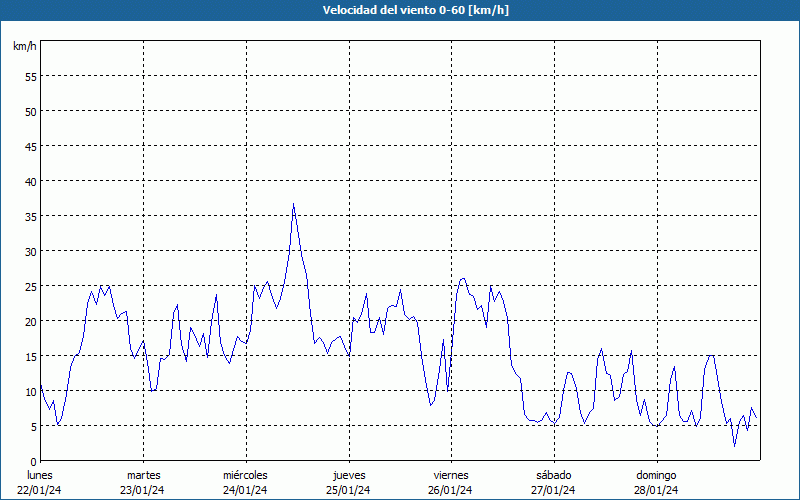Click the 23/01/24 date label
The image size is (800, 500).
142,490
